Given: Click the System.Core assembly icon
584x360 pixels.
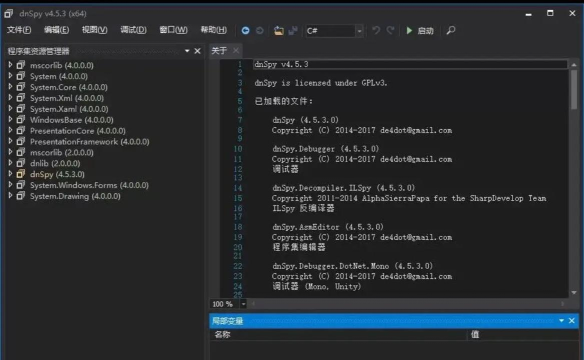Looking at the screenshot, I should [x=21, y=86].
